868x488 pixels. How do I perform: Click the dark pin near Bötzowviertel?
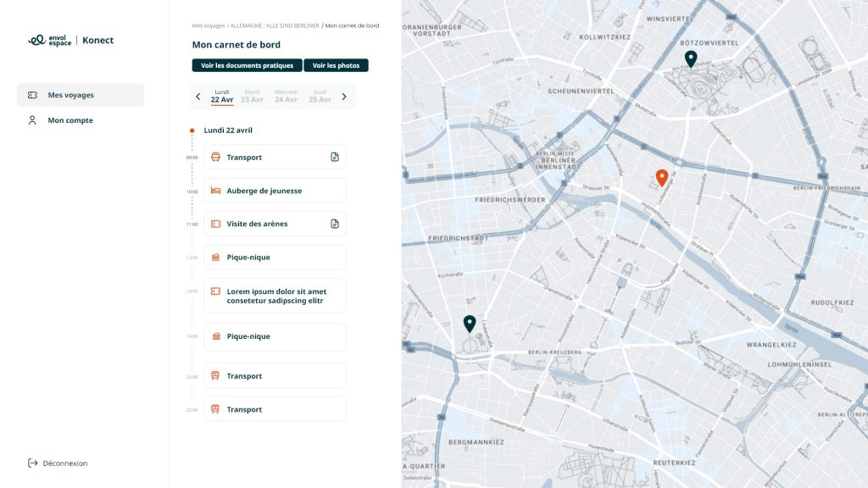(691, 58)
